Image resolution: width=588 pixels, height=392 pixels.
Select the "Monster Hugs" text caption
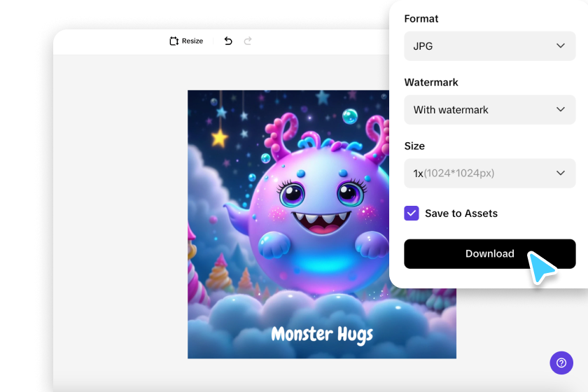(x=322, y=335)
